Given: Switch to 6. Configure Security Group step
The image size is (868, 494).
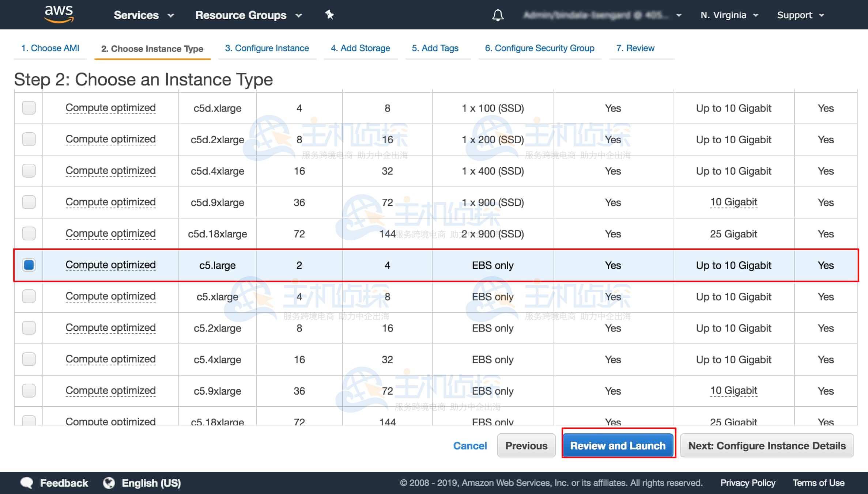Looking at the screenshot, I should click(x=539, y=48).
